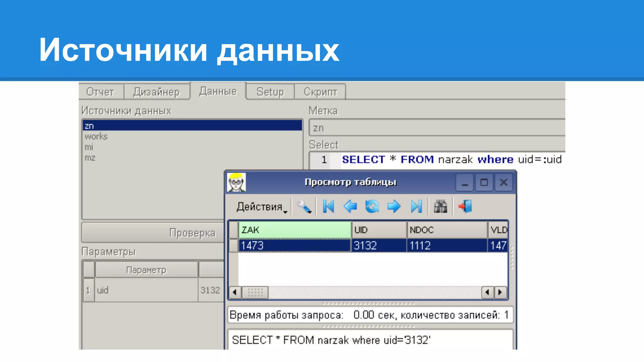Open the Скрипт tab
The height and width of the screenshot is (362, 644).
320,92
